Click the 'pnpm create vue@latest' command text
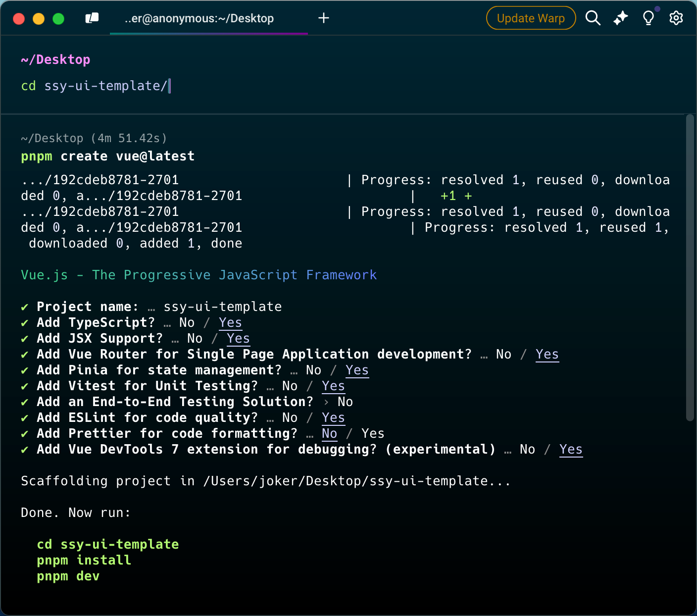Screen dimensions: 697x616 (x=107, y=156)
